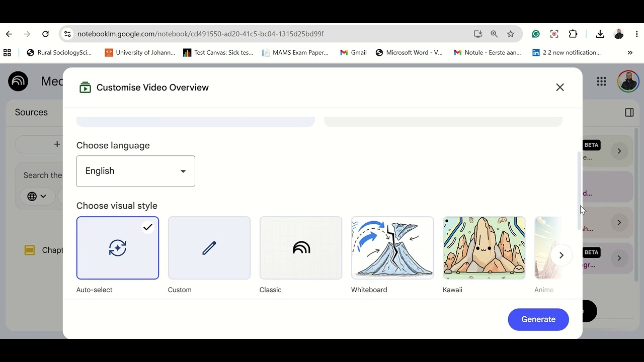This screenshot has height=362, width=644.
Task: Choose the Kawaii visual style thumbnail
Action: coord(484,248)
